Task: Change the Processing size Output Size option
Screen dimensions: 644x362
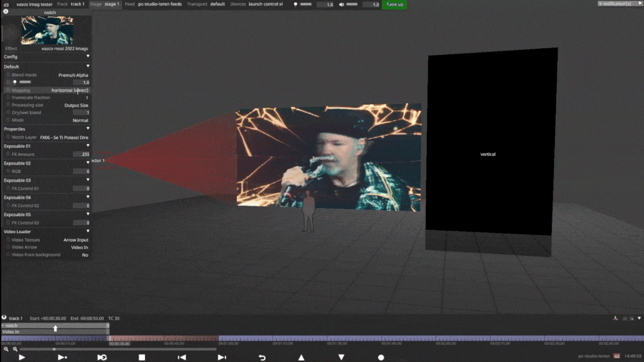Action: click(76, 105)
